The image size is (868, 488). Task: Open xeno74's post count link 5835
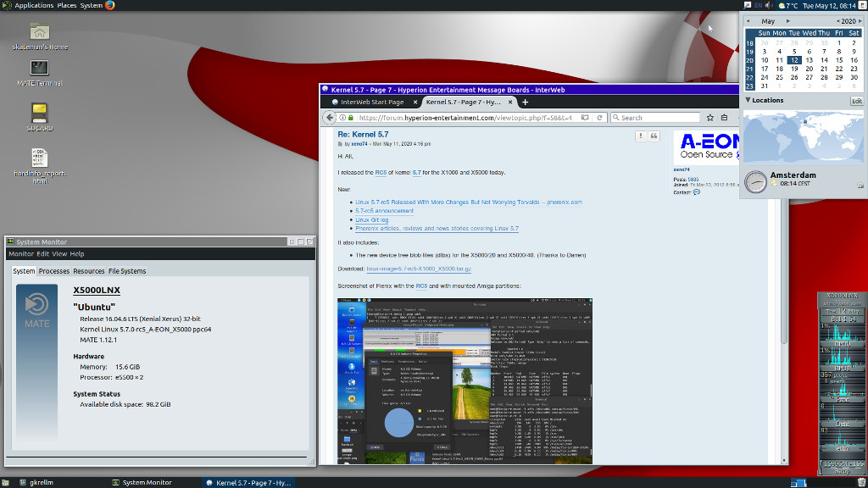click(693, 180)
